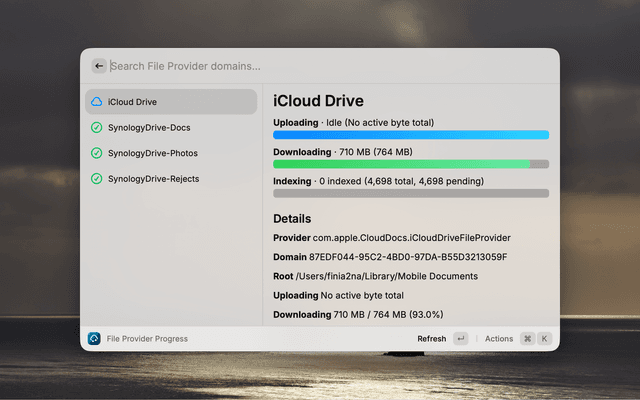Click the File Provider Progress label

[147, 339]
